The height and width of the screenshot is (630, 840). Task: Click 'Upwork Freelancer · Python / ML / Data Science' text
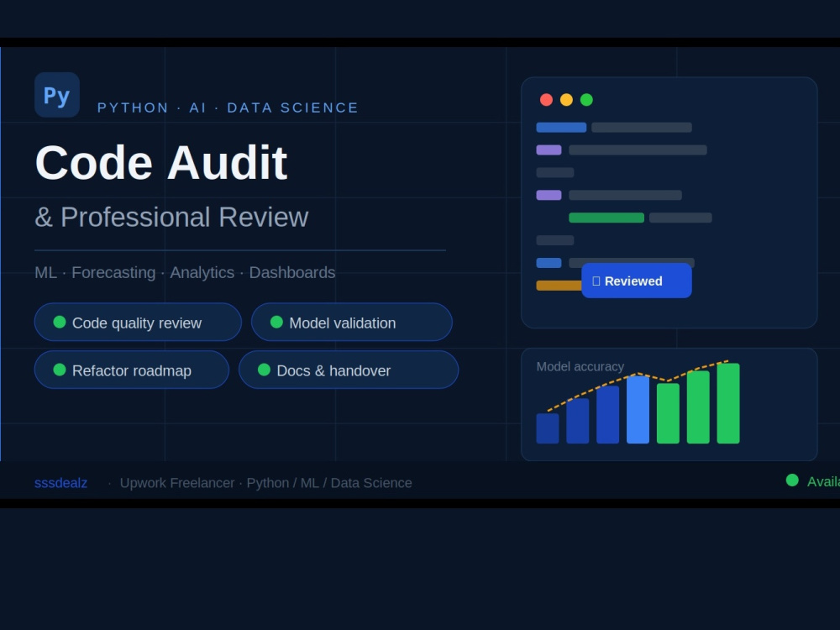(x=265, y=483)
